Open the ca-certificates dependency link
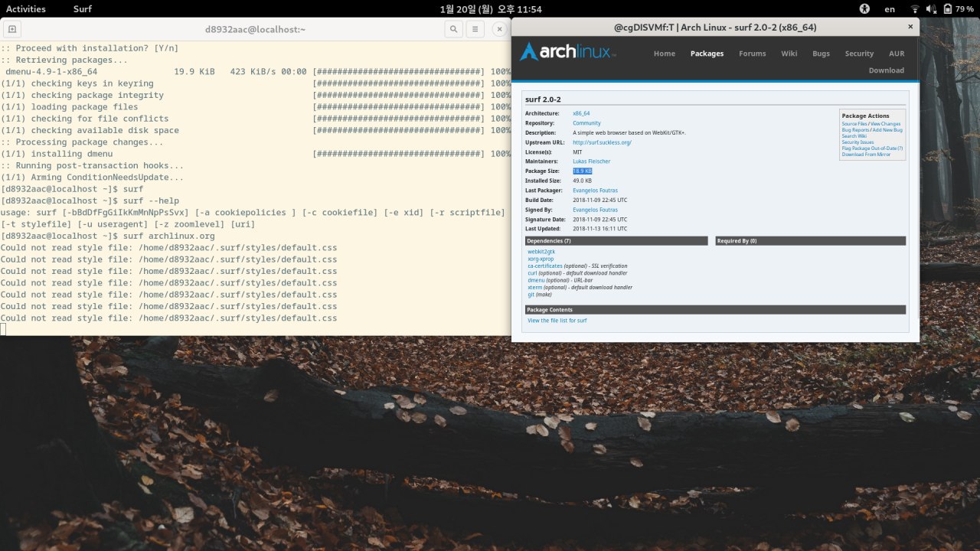The image size is (980, 551). (545, 266)
